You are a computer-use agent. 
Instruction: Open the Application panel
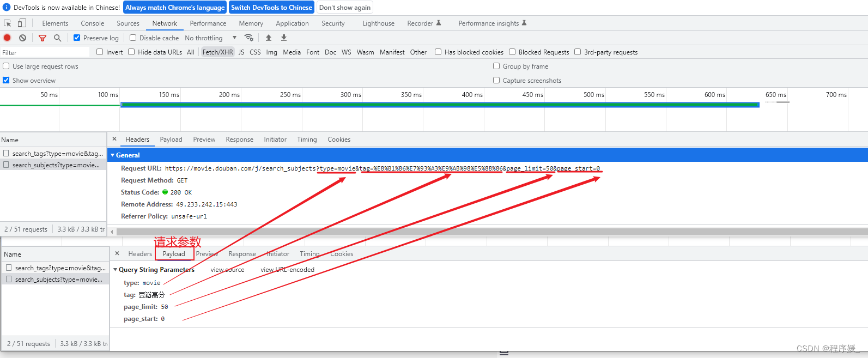[292, 23]
